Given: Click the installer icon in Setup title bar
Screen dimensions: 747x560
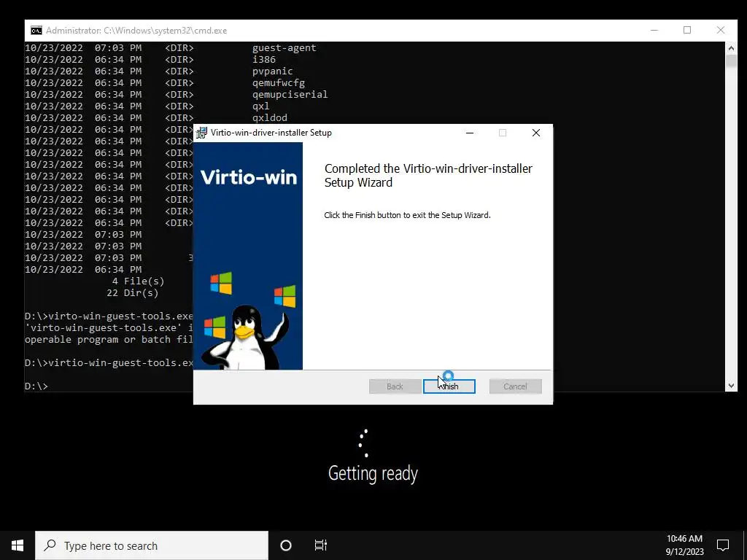Looking at the screenshot, I should (202, 133).
